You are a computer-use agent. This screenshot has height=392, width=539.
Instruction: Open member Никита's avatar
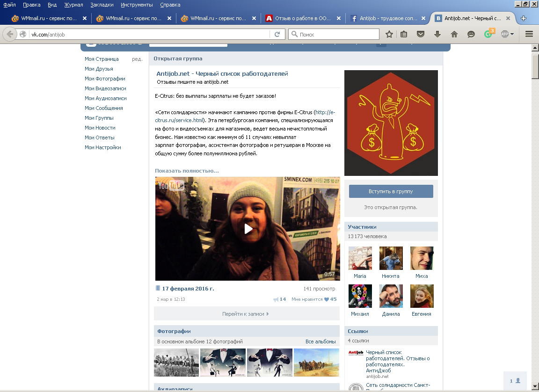coord(391,258)
